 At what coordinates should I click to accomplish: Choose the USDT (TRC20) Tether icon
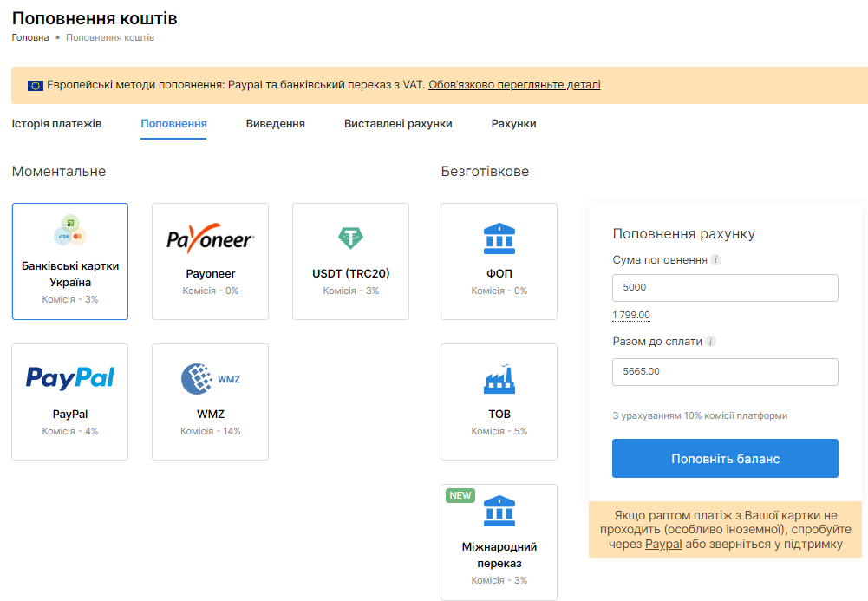click(x=350, y=238)
